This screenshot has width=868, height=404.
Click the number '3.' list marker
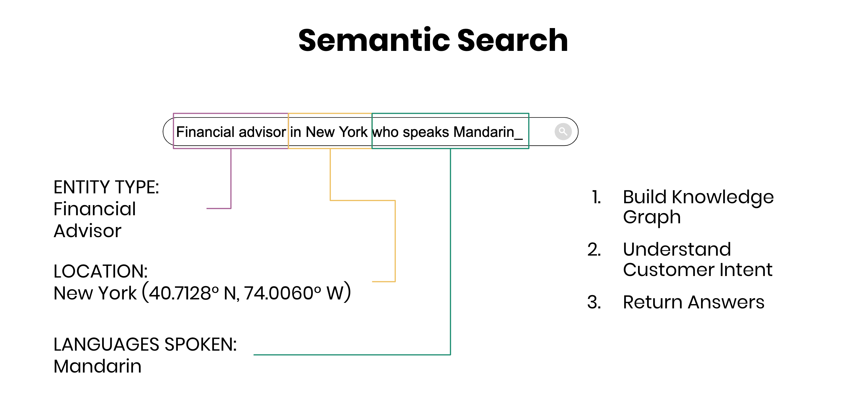pyautogui.click(x=594, y=302)
